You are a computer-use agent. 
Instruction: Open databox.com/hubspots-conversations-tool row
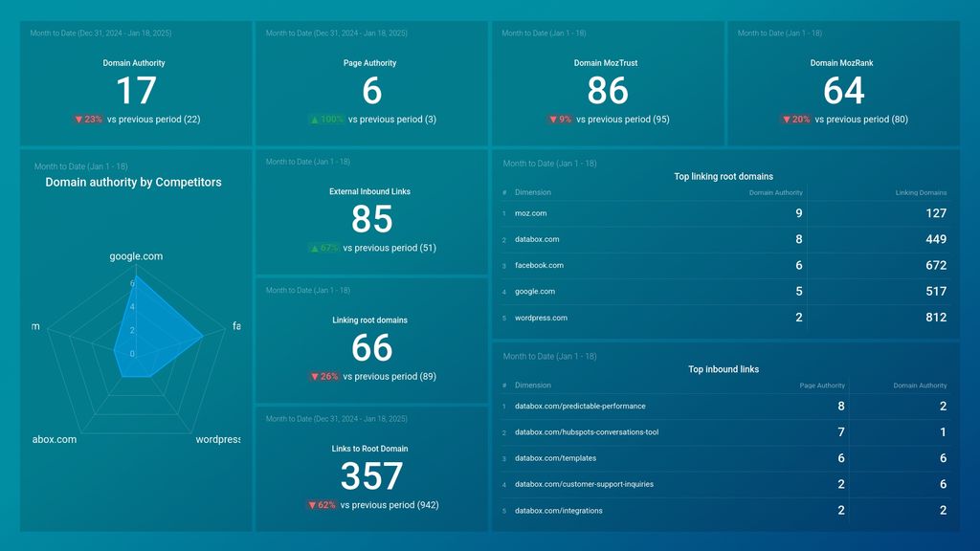click(x=725, y=432)
